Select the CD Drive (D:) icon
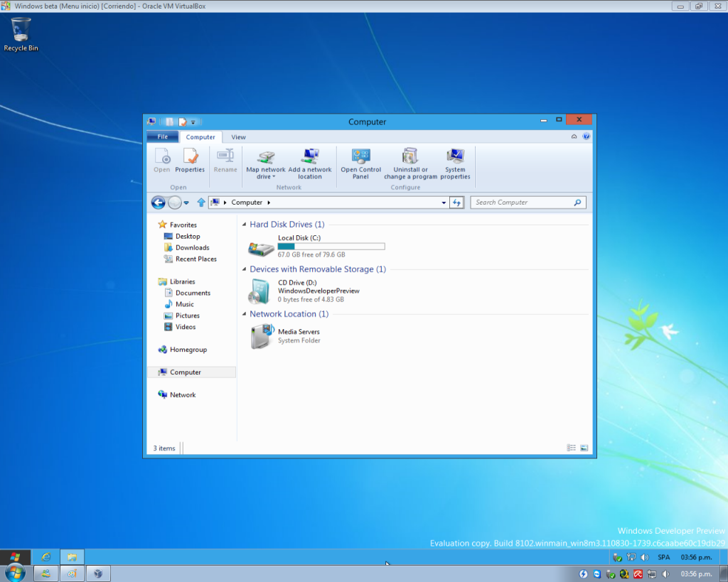 [x=259, y=291]
